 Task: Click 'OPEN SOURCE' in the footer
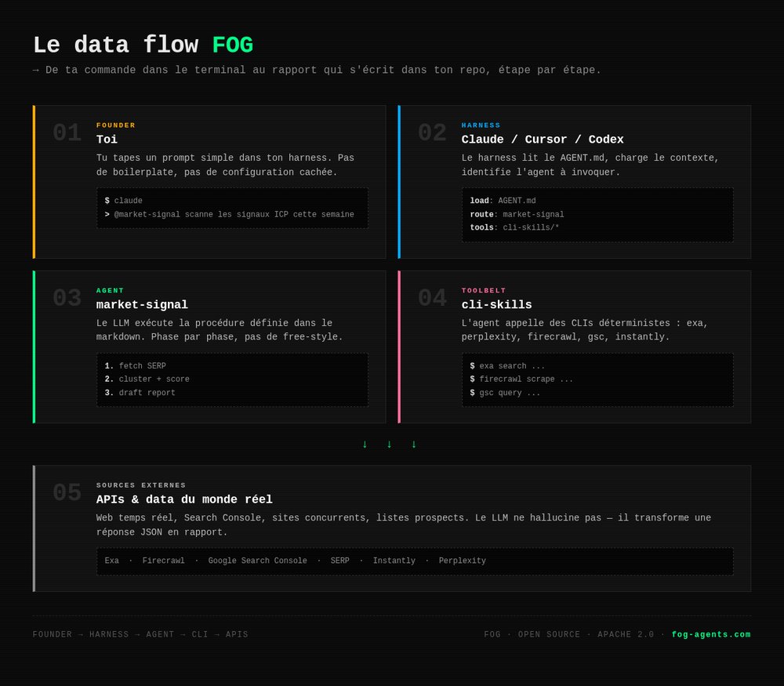pos(549,634)
